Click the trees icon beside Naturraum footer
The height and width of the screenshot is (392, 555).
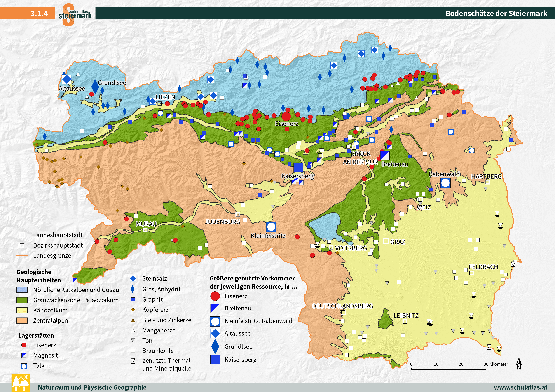click(20, 383)
